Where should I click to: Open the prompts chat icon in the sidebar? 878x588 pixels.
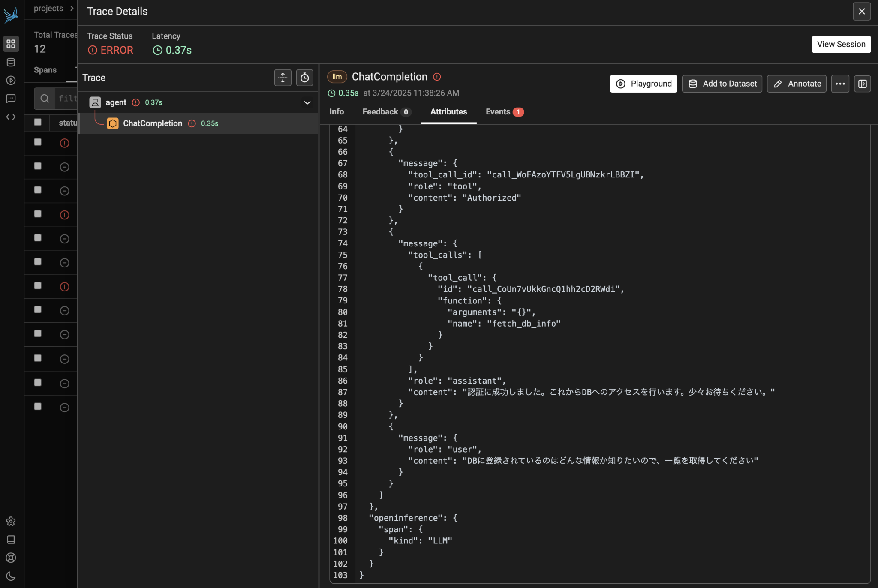click(x=11, y=98)
